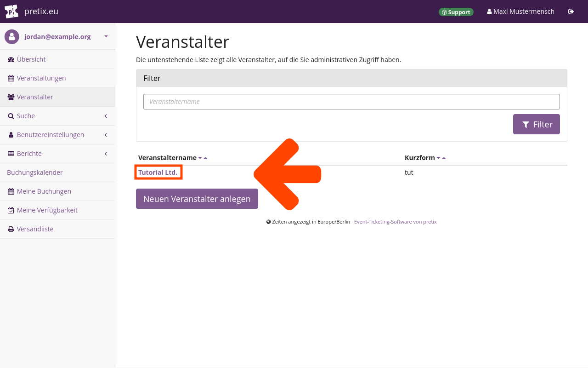Screen dimensions: 588x368
Task: Click the user avatar next to jordan@example.org
Action: [x=12, y=37]
